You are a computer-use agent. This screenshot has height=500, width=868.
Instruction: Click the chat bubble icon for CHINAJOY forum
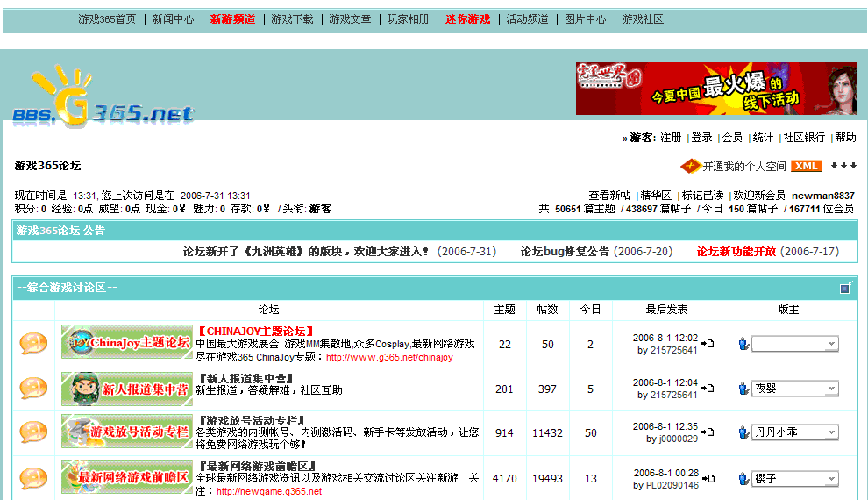(33, 344)
